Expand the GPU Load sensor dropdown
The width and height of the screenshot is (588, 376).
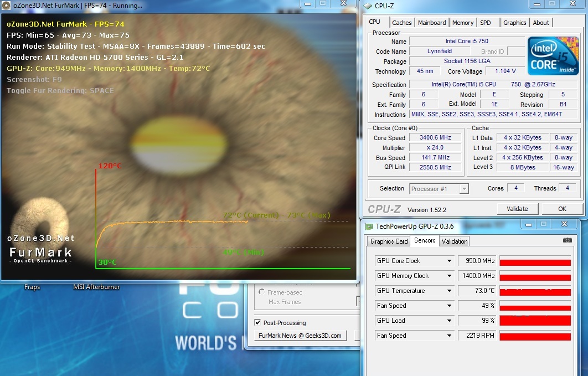[449, 321]
